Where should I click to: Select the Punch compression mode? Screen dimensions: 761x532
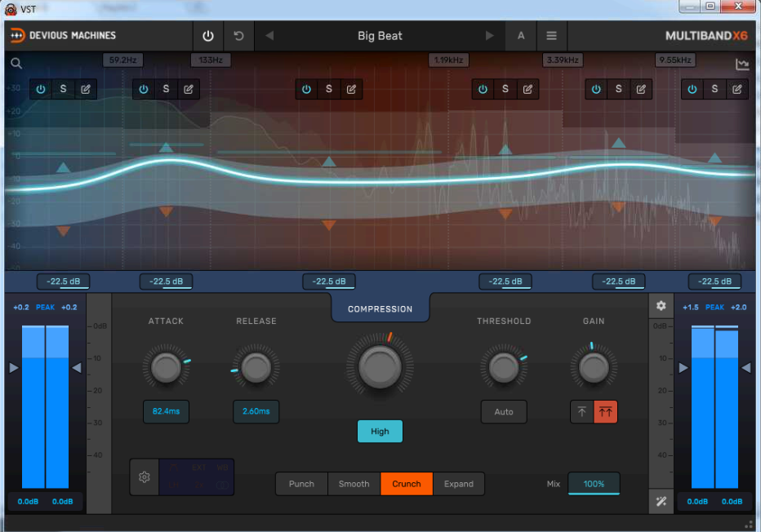click(x=301, y=484)
